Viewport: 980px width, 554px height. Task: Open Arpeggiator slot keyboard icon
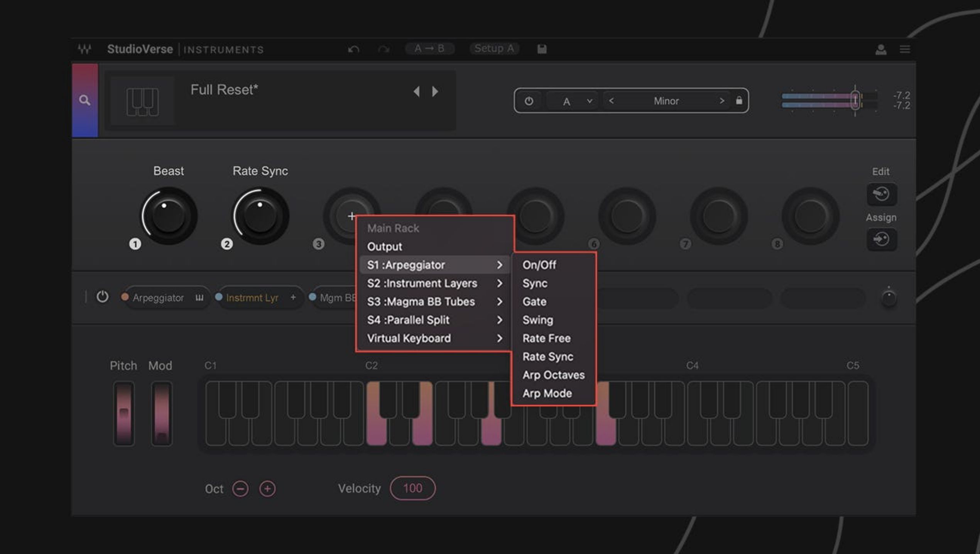click(199, 297)
